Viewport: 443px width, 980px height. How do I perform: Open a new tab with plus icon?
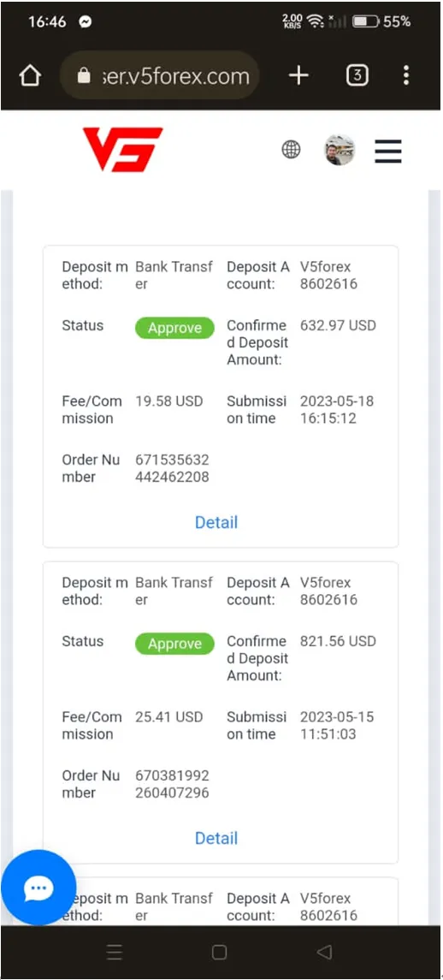[298, 75]
